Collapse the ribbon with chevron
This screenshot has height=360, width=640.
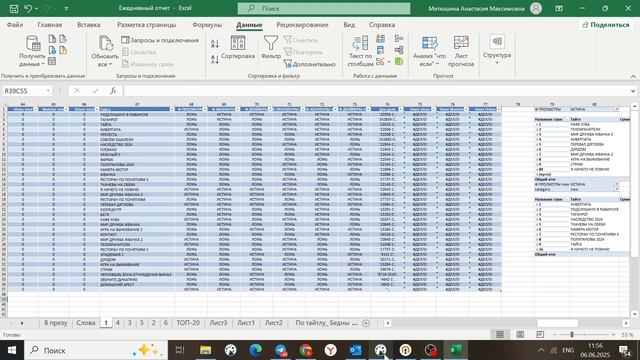point(633,76)
